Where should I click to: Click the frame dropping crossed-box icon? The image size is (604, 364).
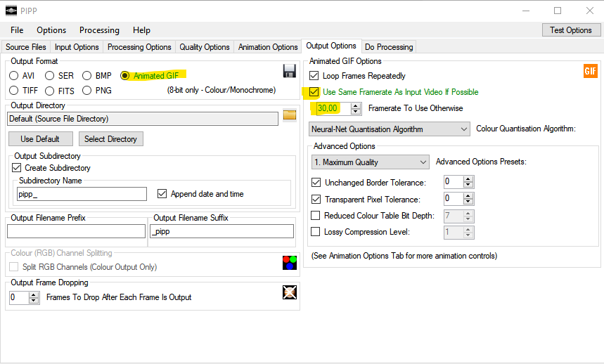click(x=289, y=292)
